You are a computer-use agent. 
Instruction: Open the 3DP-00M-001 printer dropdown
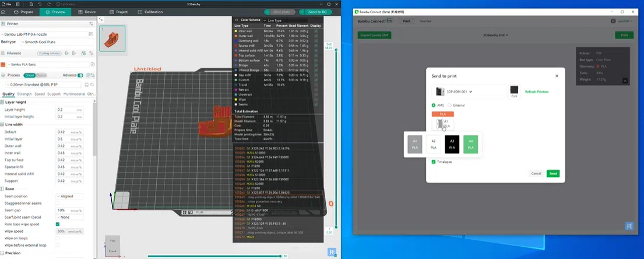470,92
